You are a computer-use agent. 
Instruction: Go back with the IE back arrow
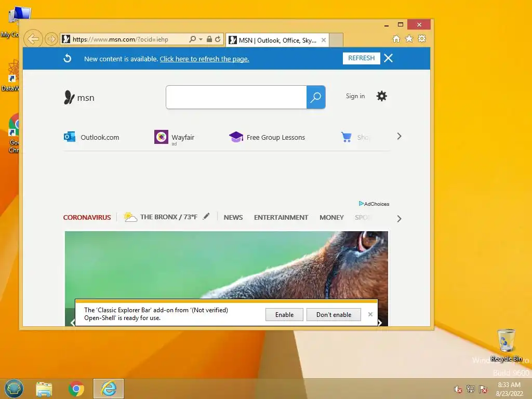click(x=33, y=39)
